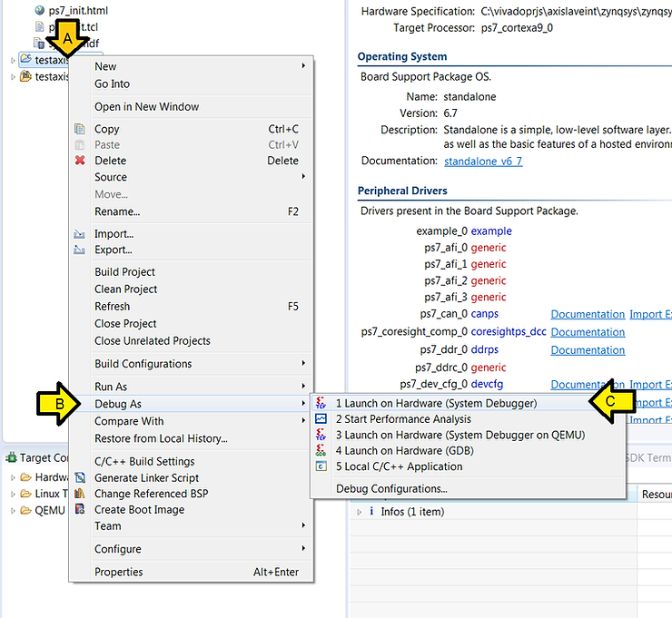
Task: Expand the QEMU tree node
Action: click(13, 511)
